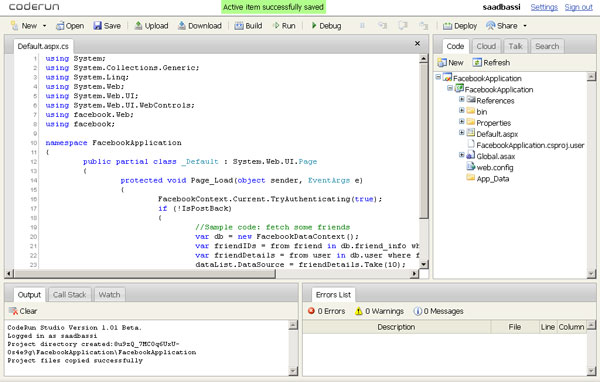Click the solution icon beside top FacebookApplication
Image resolution: width=600 pixels, height=382 pixels.
pyautogui.click(x=447, y=77)
